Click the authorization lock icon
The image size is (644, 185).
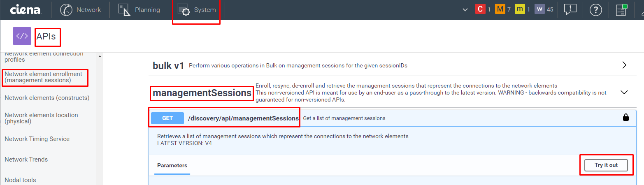pyautogui.click(x=626, y=118)
